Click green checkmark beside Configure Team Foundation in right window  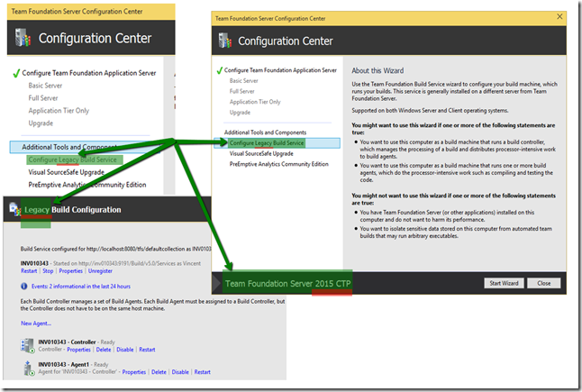tap(220, 70)
